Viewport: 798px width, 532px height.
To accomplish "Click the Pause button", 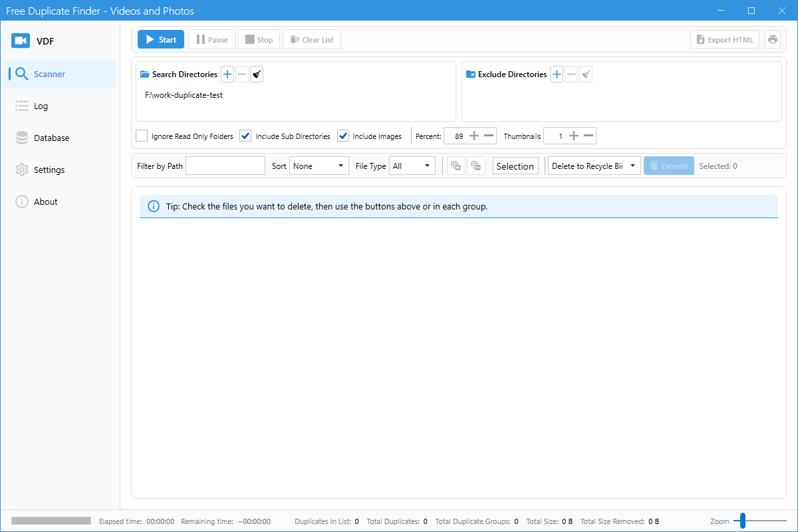I will [x=211, y=39].
